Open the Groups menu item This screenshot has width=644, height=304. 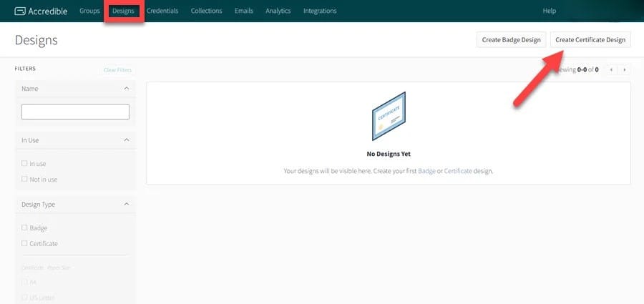tap(89, 11)
